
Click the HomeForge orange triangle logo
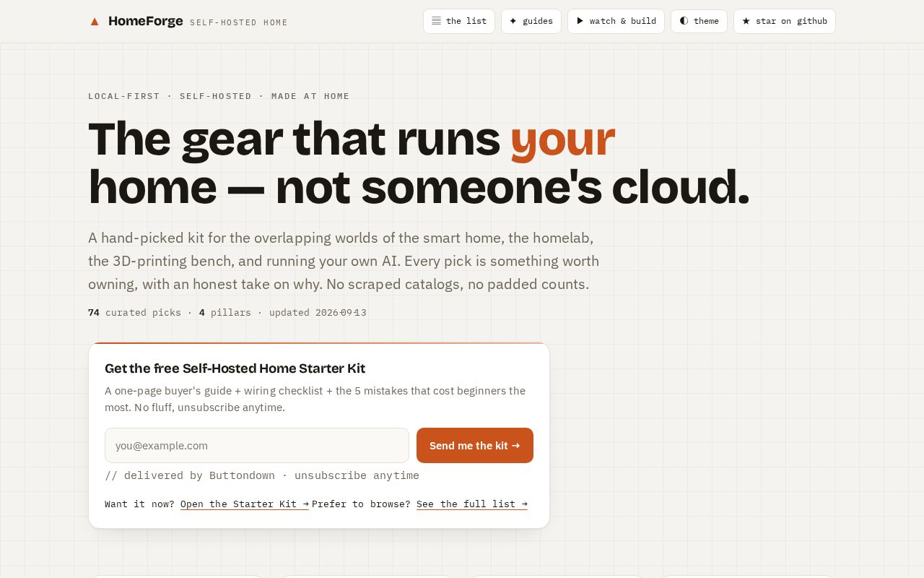click(95, 22)
